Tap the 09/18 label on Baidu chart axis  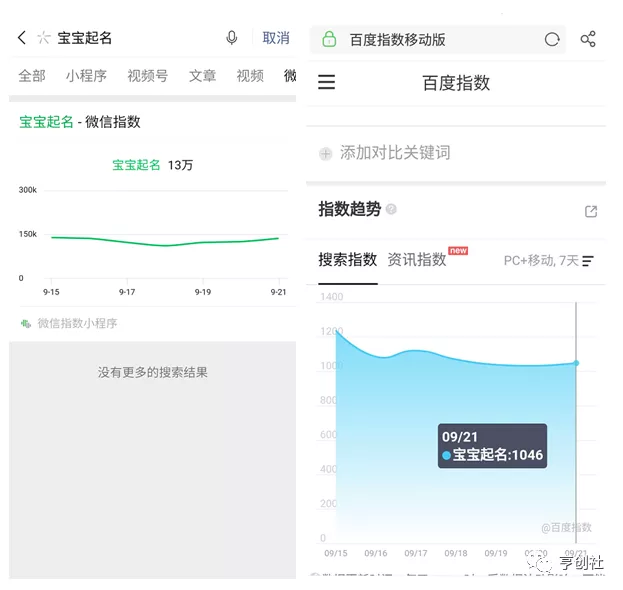[456, 553]
